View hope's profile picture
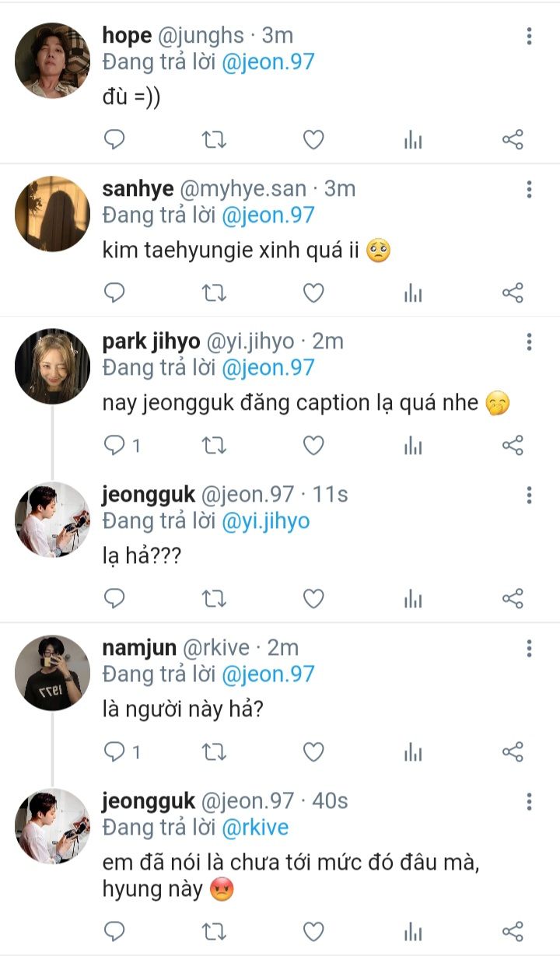The width and height of the screenshot is (560, 956). 52,61
